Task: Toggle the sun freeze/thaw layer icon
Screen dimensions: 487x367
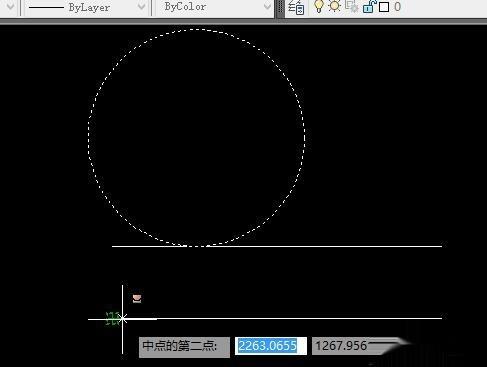Action: [334, 6]
